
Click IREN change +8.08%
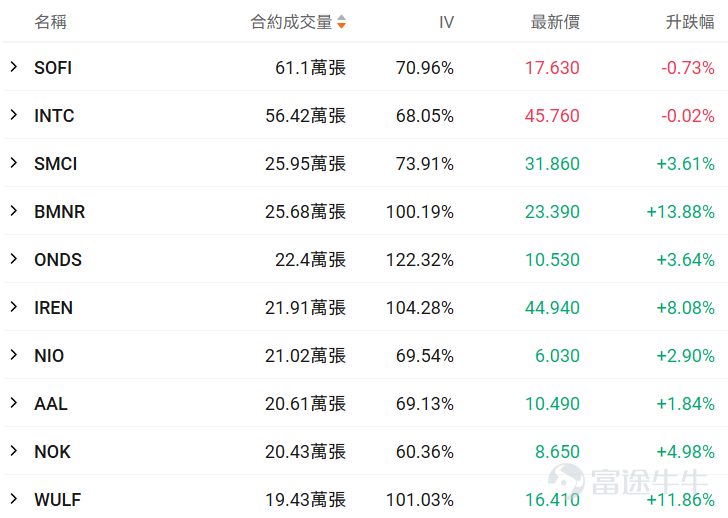(x=685, y=308)
